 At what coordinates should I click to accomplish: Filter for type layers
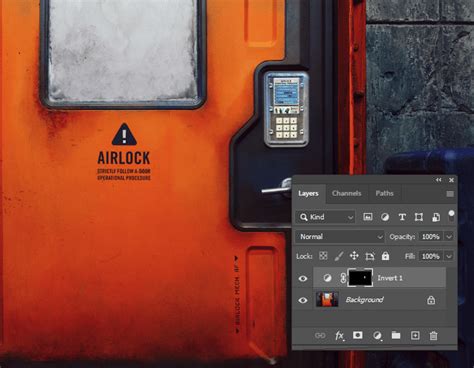pos(402,217)
